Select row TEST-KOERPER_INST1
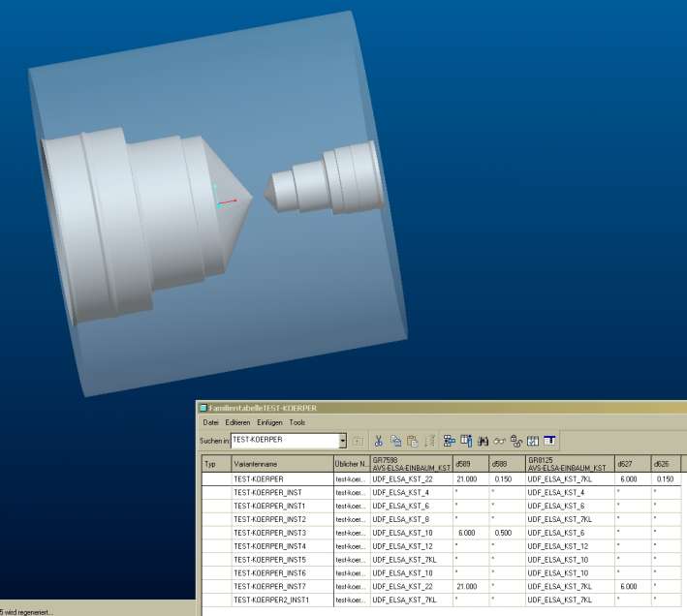Screen dimensions: 687x616 pos(269,507)
